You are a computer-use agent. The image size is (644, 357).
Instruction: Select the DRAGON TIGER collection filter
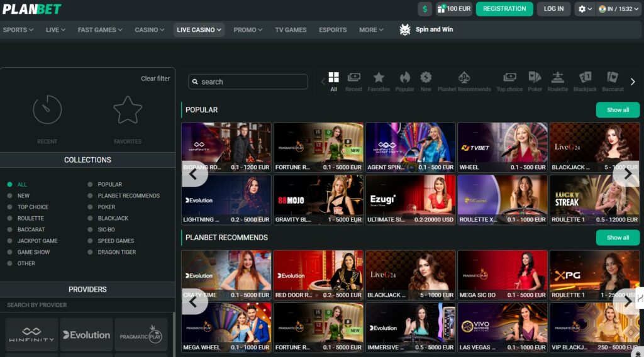[x=112, y=253]
